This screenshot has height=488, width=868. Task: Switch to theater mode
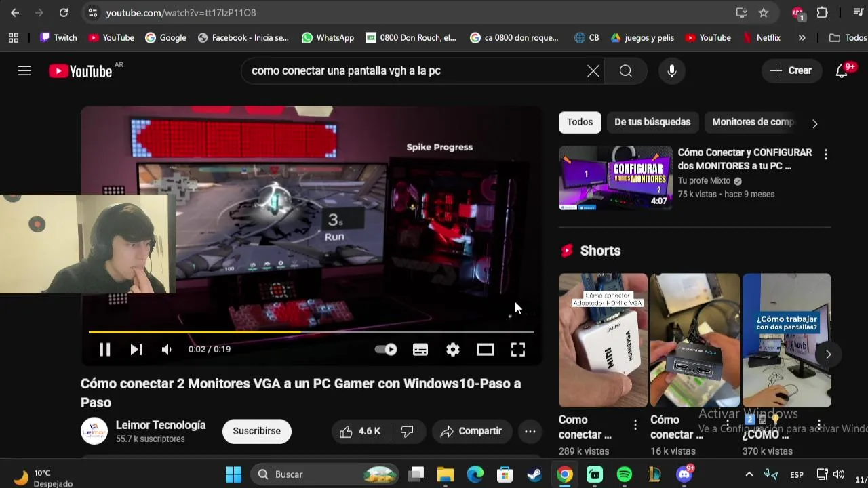[x=486, y=350]
